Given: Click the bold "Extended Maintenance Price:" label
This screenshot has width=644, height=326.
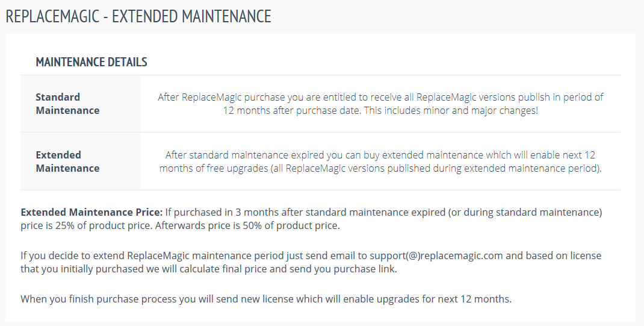Looking at the screenshot, I should coord(91,212).
